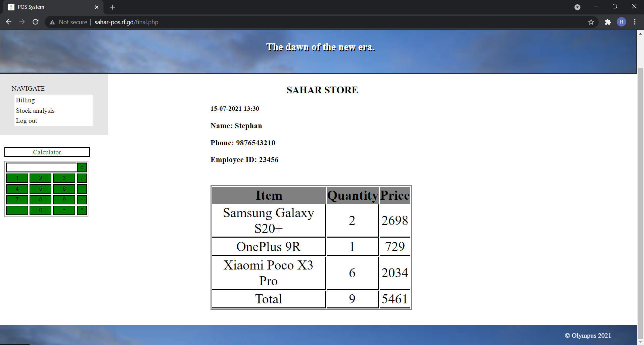
Task: Go back using the browser back arrow
Action: pyautogui.click(x=9, y=22)
